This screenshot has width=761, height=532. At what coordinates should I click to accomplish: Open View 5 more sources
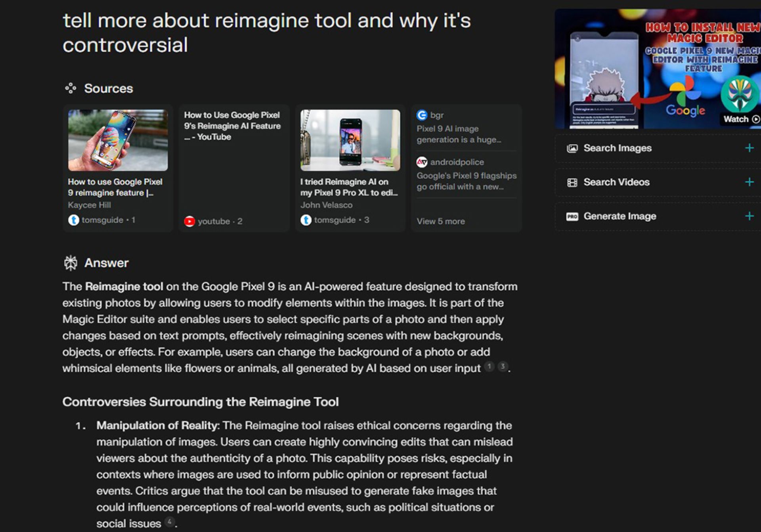point(440,221)
